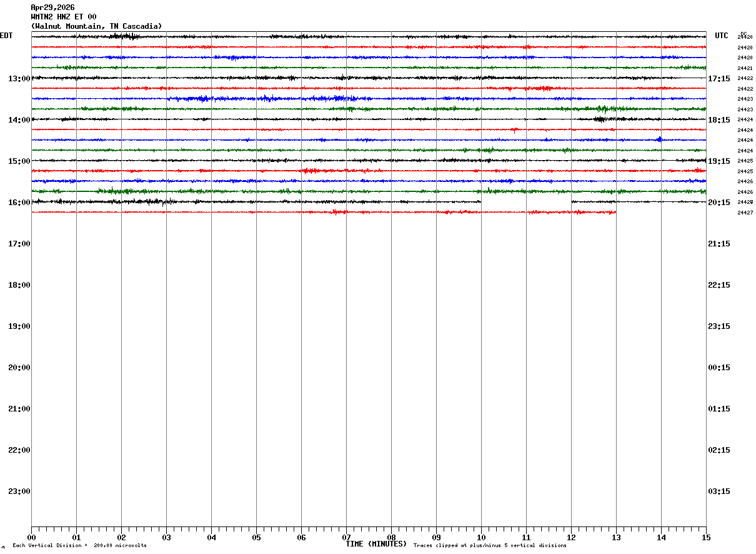The image size is (756, 554).
Task: Click the 14:00 EDT time label
Action: pos(19,120)
